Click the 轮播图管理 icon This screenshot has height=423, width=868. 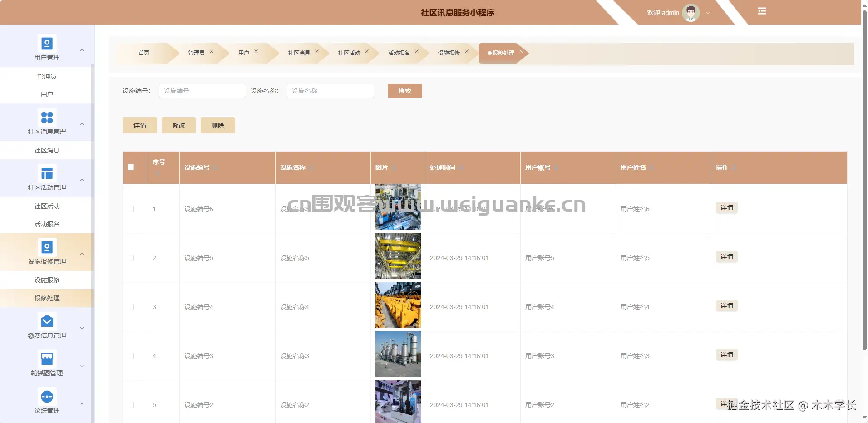(47, 359)
